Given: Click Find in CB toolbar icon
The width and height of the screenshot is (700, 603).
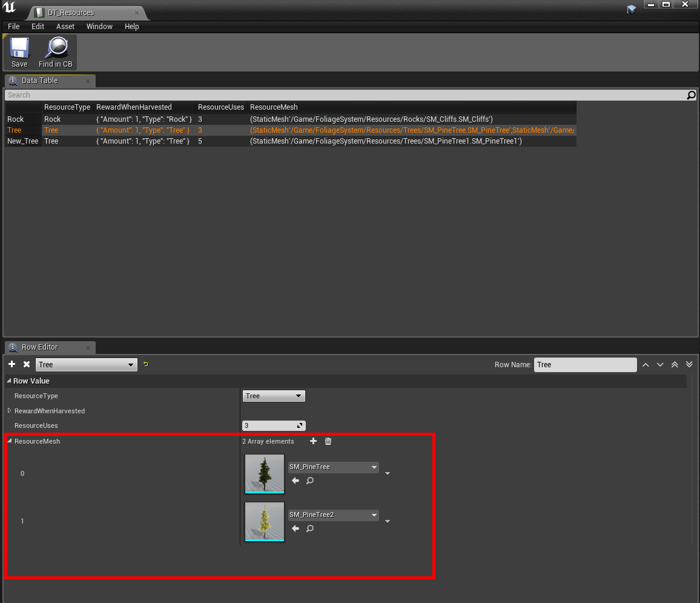Looking at the screenshot, I should pyautogui.click(x=56, y=52).
